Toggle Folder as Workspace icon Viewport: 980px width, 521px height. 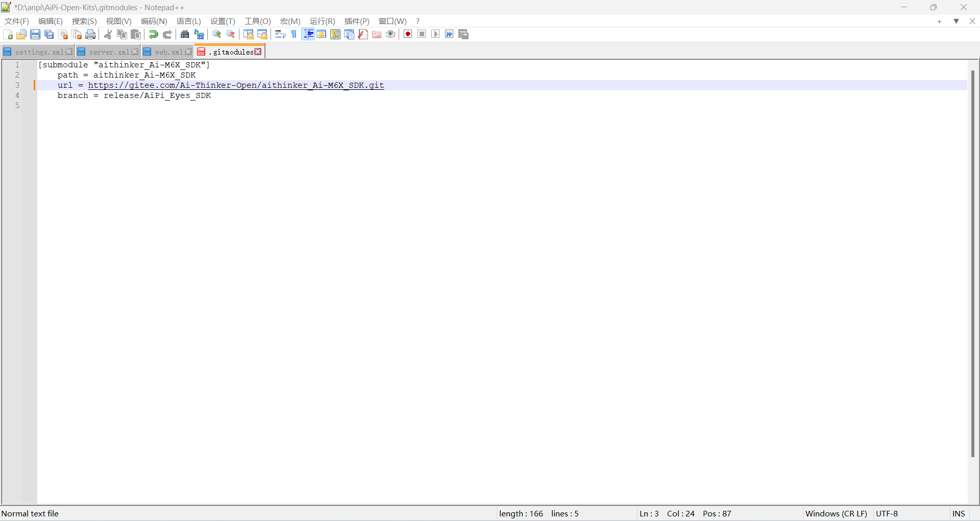pyautogui.click(x=377, y=34)
